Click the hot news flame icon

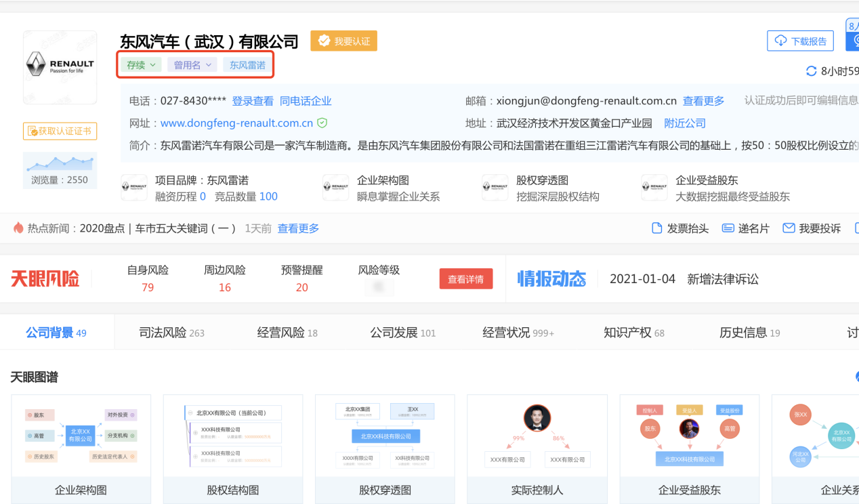[x=18, y=228]
